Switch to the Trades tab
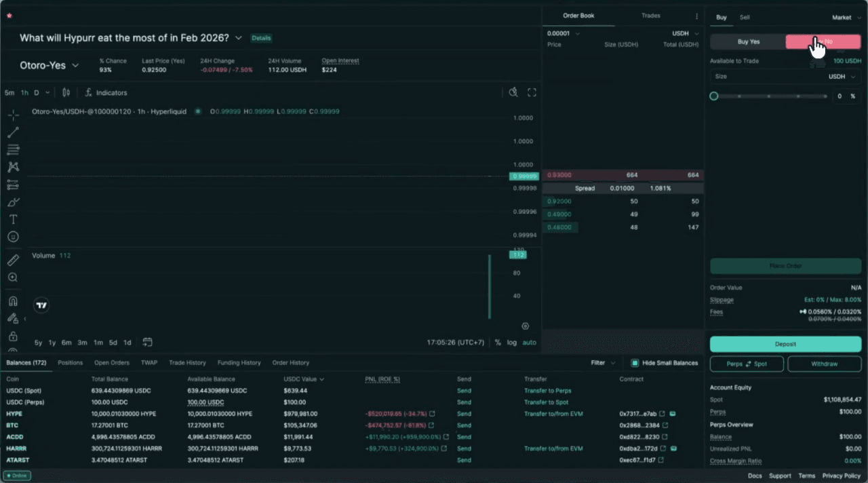Viewport: 868px width, 483px height. pyautogui.click(x=650, y=15)
